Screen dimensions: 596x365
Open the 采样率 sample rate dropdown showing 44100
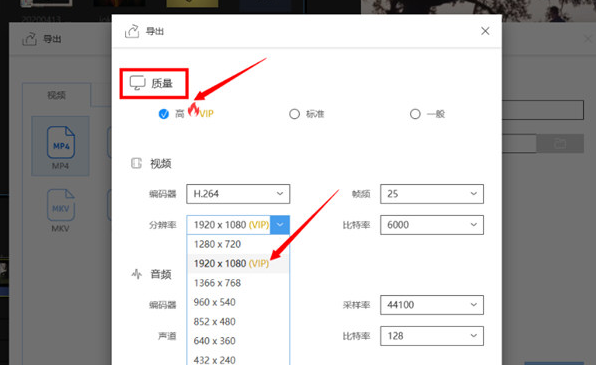pyautogui.click(x=432, y=305)
